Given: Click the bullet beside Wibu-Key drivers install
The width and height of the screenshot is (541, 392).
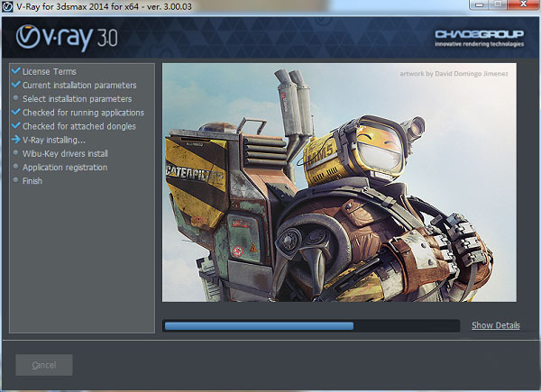Looking at the screenshot, I should [x=15, y=152].
